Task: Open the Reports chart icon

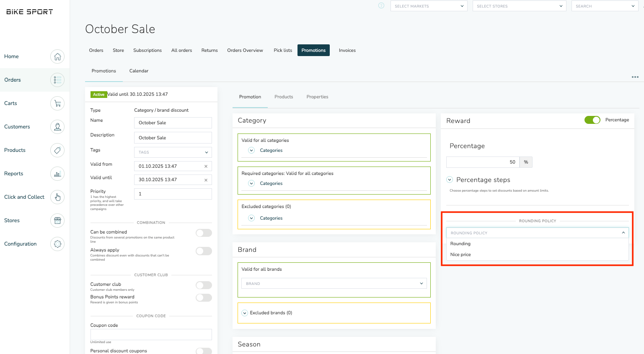Action: 57,174
